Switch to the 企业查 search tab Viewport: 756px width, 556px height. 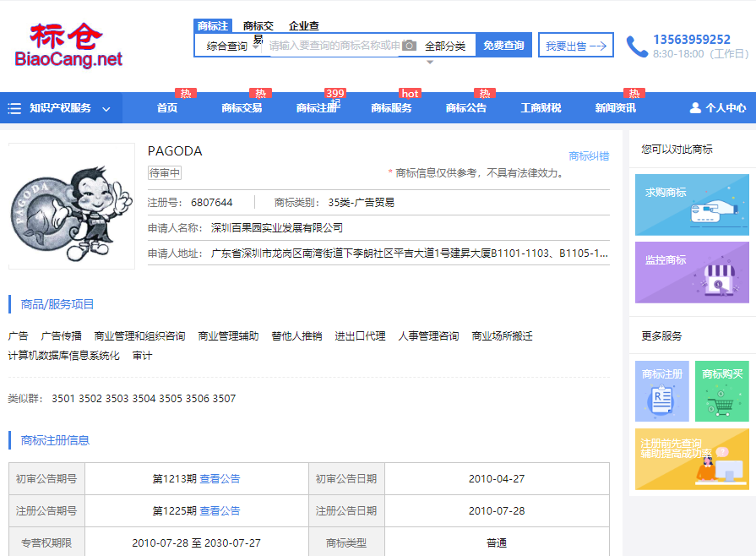[304, 26]
